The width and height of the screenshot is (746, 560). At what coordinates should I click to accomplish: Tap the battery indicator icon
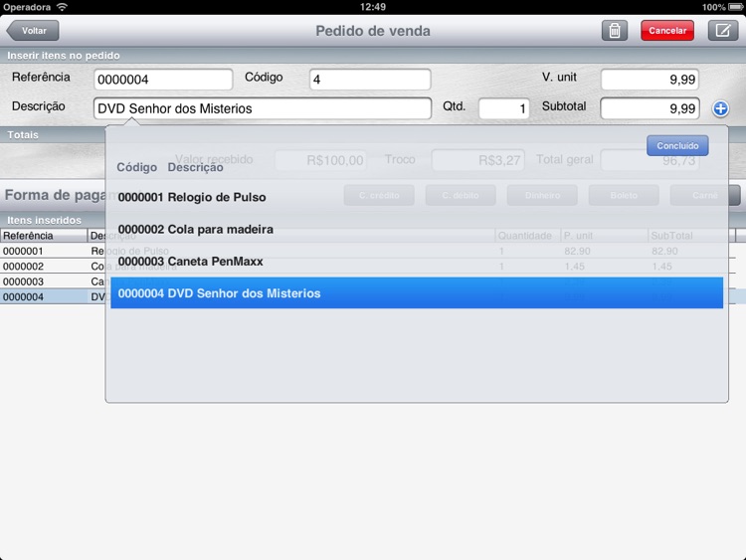(735, 7)
